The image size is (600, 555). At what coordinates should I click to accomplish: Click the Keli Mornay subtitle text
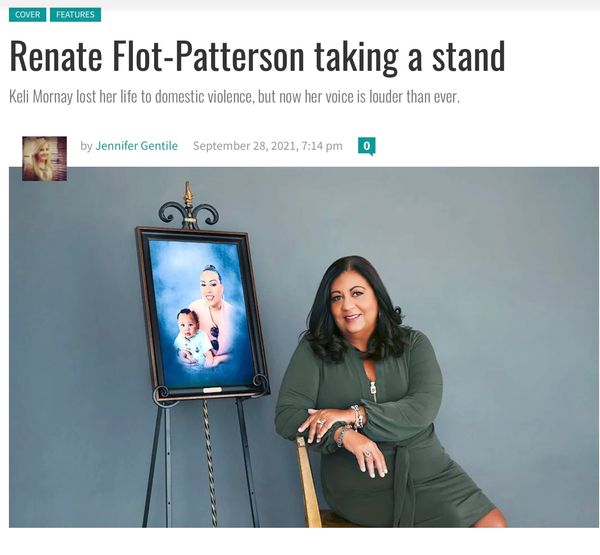(x=234, y=96)
